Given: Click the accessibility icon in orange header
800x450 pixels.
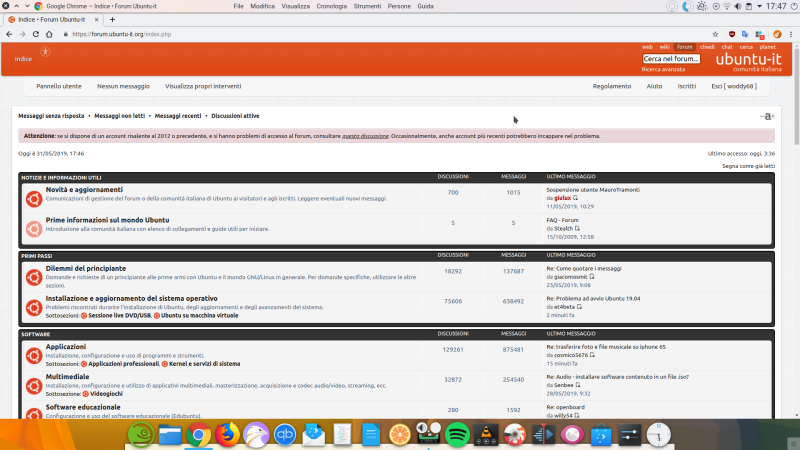Looking at the screenshot, I should pos(45,52).
